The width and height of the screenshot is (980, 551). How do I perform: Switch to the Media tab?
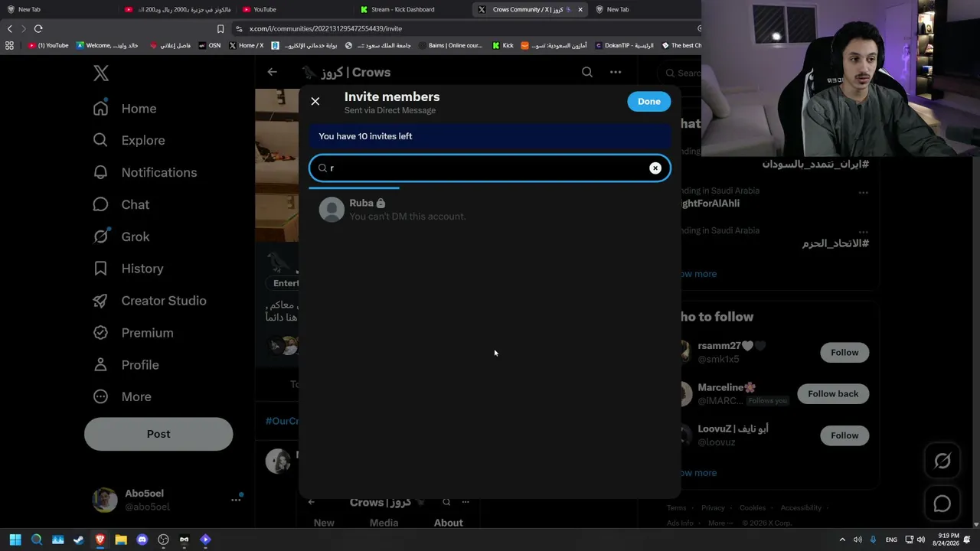click(x=384, y=523)
